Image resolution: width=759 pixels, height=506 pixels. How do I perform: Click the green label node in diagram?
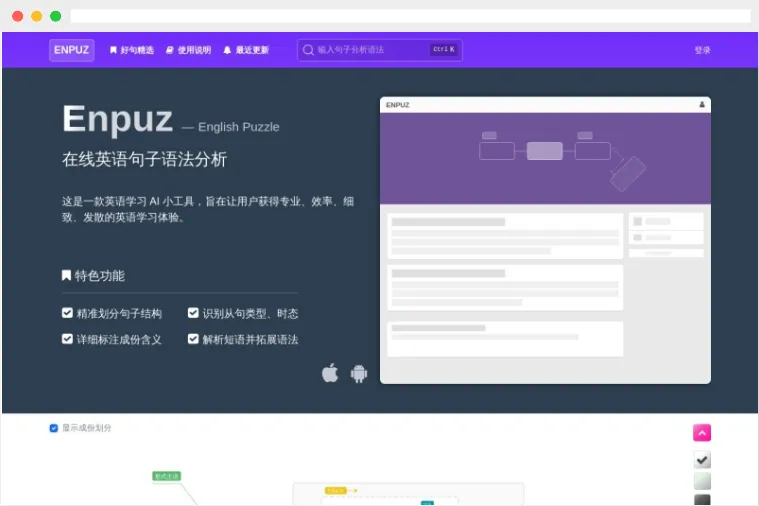point(167,476)
